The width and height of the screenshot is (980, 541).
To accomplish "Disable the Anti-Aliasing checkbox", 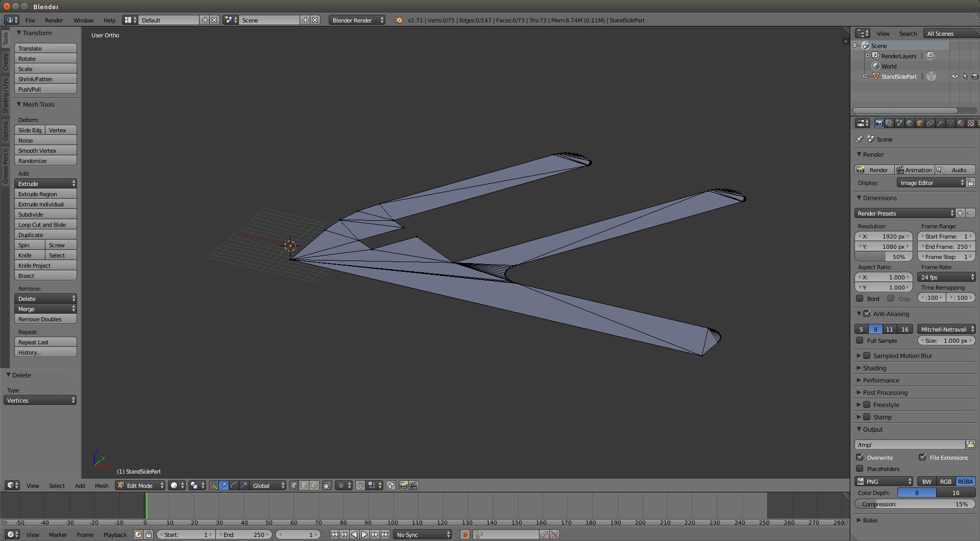I will tap(867, 314).
